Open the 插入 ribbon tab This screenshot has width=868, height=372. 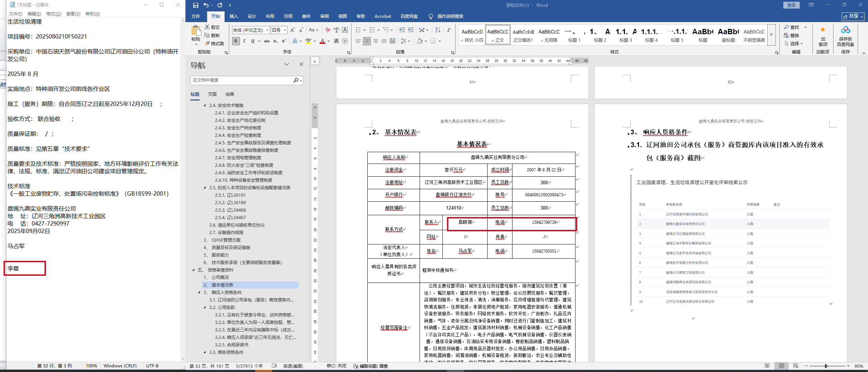point(233,16)
